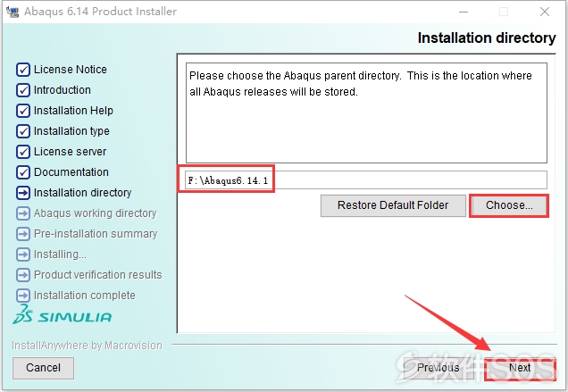Cancel the Abaqus installation
Viewport: 568px width, 392px height.
coord(43,368)
